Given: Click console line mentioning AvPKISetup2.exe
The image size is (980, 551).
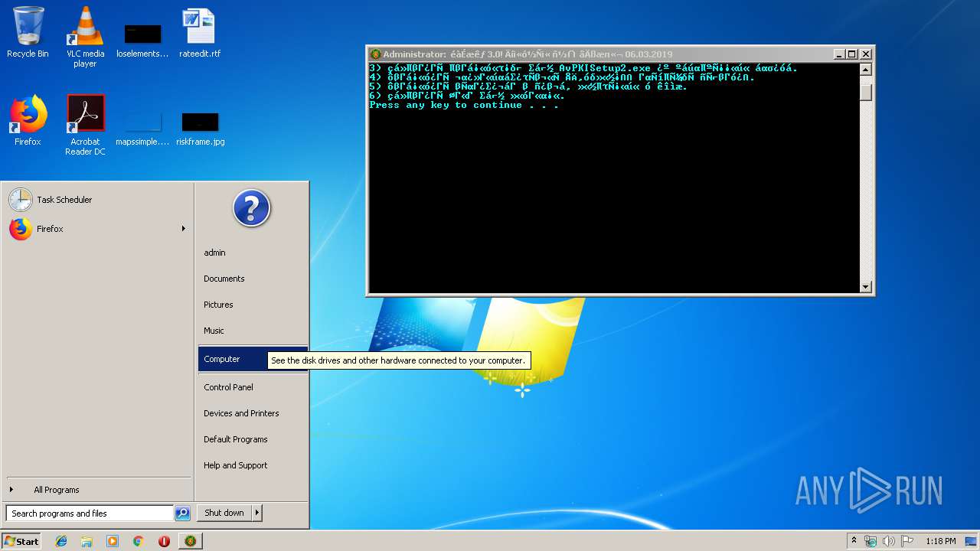Looking at the screenshot, I should coord(583,68).
